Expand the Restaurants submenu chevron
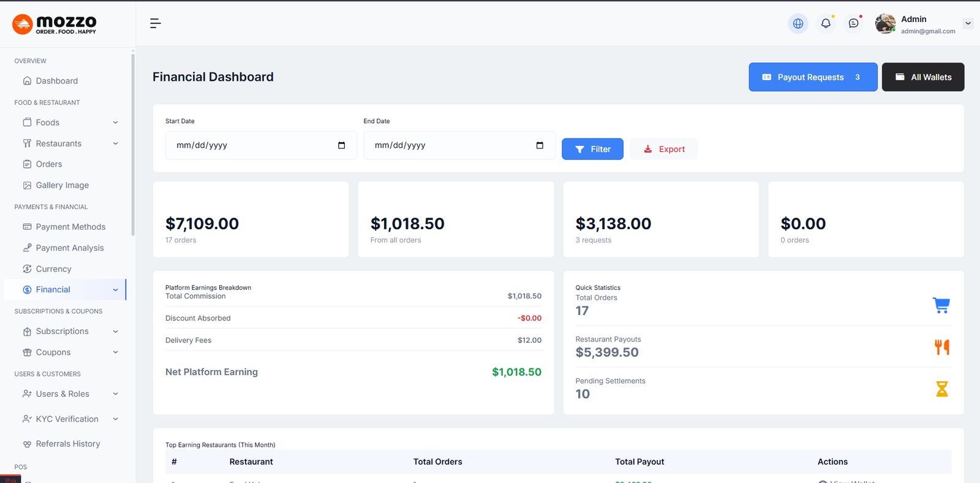This screenshot has width=980, height=483. (116, 143)
